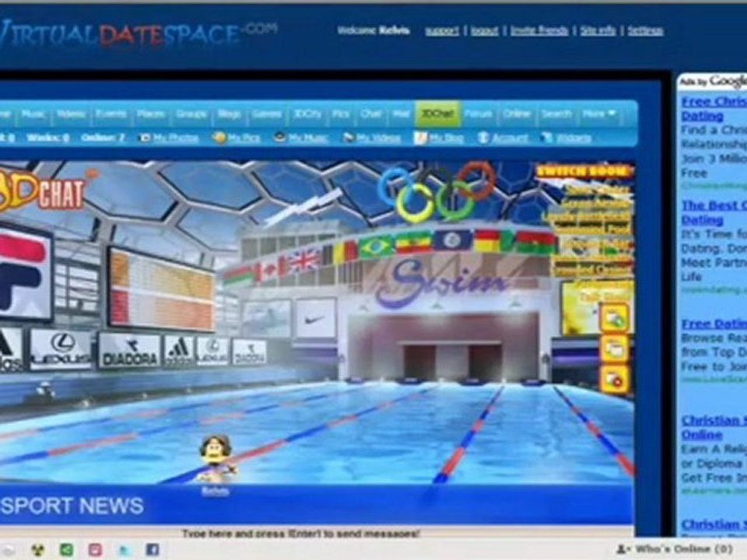The height and width of the screenshot is (560, 747).
Task: Go to the Music tab
Action: (33, 114)
